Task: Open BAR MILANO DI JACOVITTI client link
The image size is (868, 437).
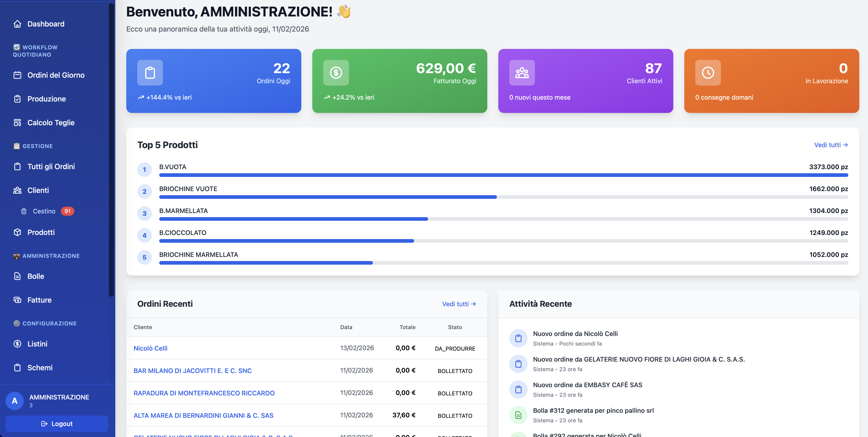Action: point(192,371)
